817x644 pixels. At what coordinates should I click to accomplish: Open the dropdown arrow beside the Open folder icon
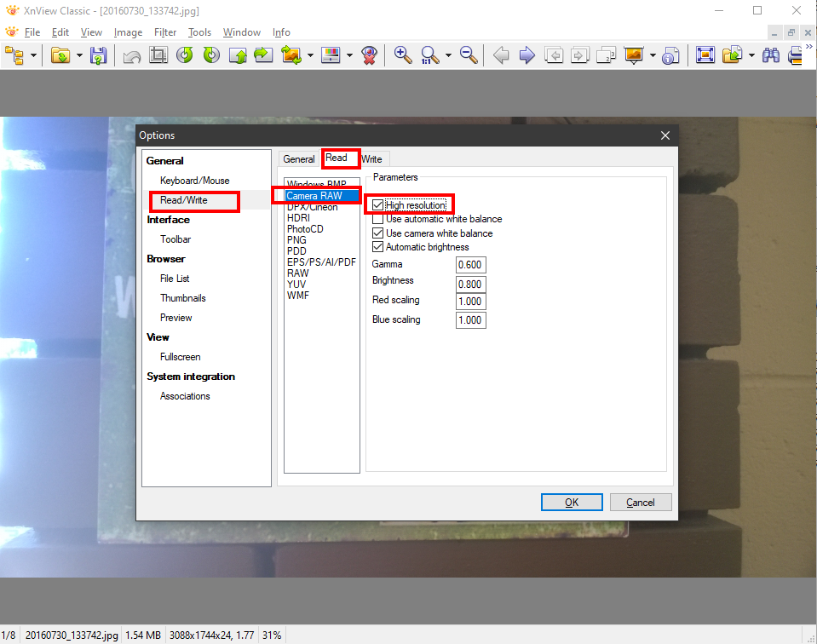pos(79,56)
